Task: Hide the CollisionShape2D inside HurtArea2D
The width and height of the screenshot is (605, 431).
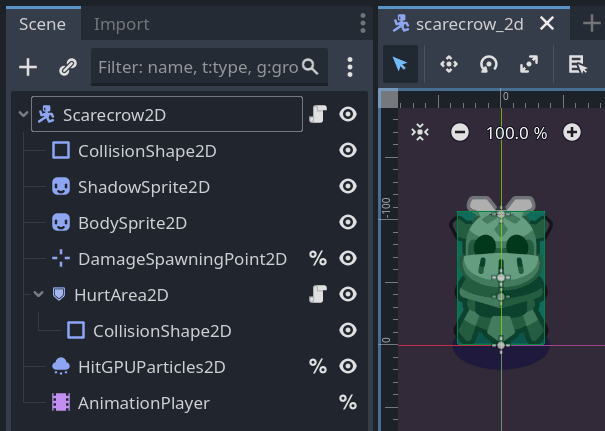Action: click(x=348, y=330)
